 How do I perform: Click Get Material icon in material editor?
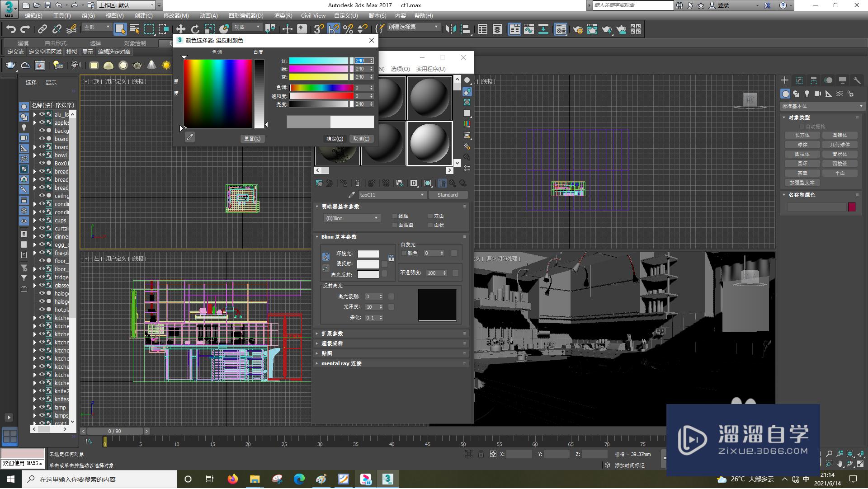pos(319,183)
